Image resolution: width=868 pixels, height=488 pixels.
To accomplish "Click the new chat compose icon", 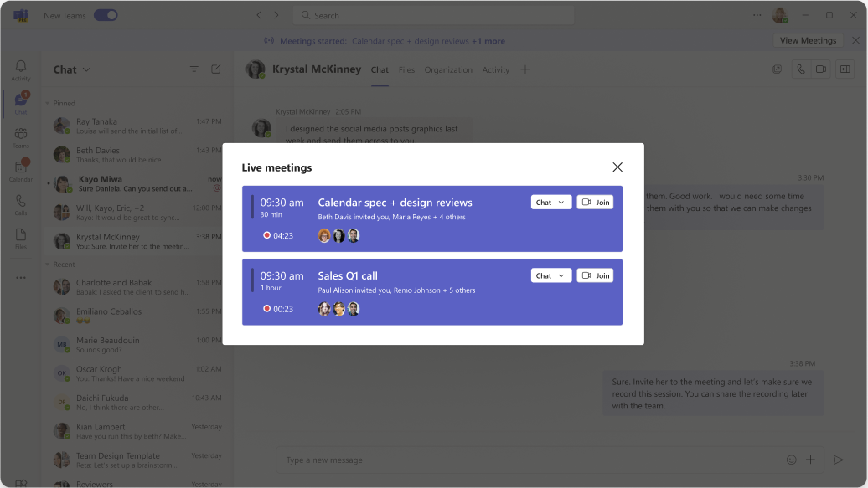I will tap(216, 69).
